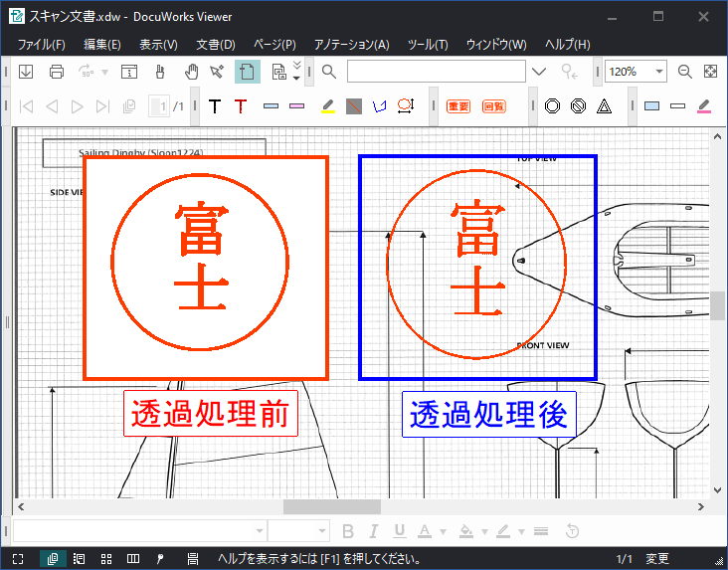This screenshot has height=570, width=728.
Task: Open 表示(V) menu
Action: (158, 45)
